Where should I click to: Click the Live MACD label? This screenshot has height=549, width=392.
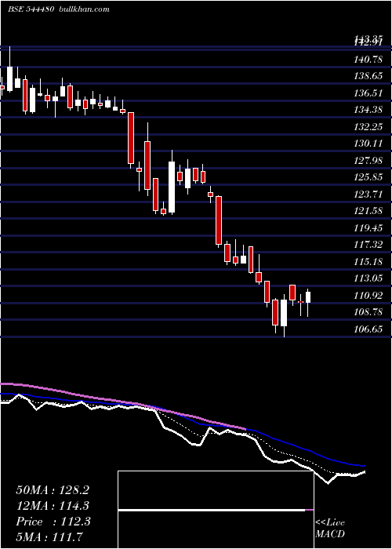(x=330, y=528)
